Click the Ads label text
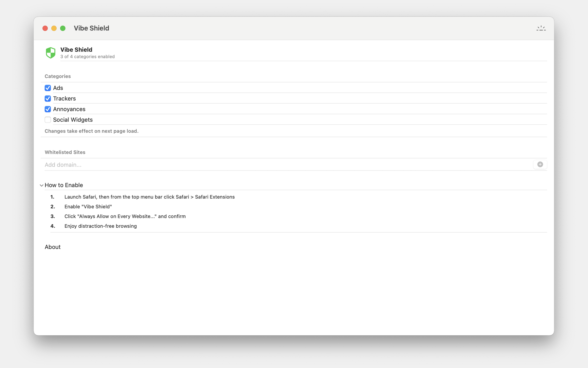This screenshot has height=368, width=588. coord(58,88)
